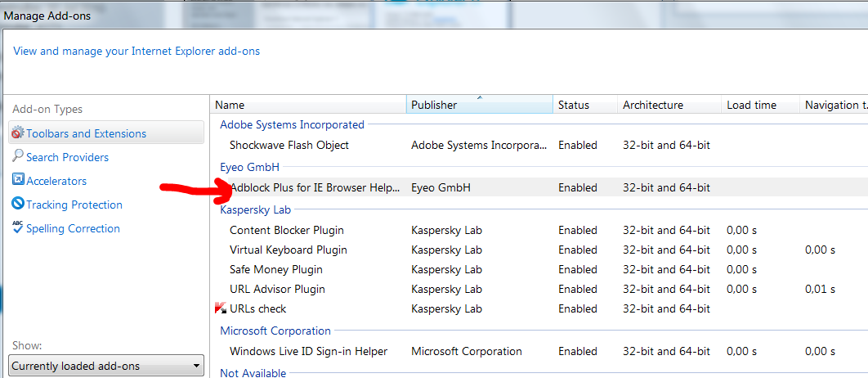Image resolution: width=868 pixels, height=378 pixels.
Task: Collapse the Kaspersky Lab group header
Action: tap(255, 209)
